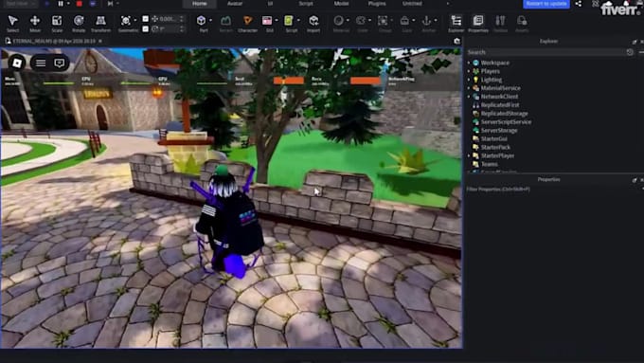Click the Filter Properties field
The width and height of the screenshot is (644, 363).
coord(552,190)
